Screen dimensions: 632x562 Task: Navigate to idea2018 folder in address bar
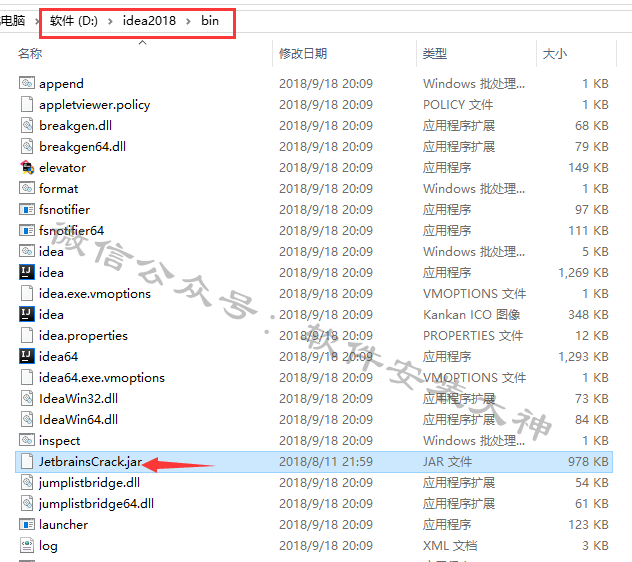[149, 21]
